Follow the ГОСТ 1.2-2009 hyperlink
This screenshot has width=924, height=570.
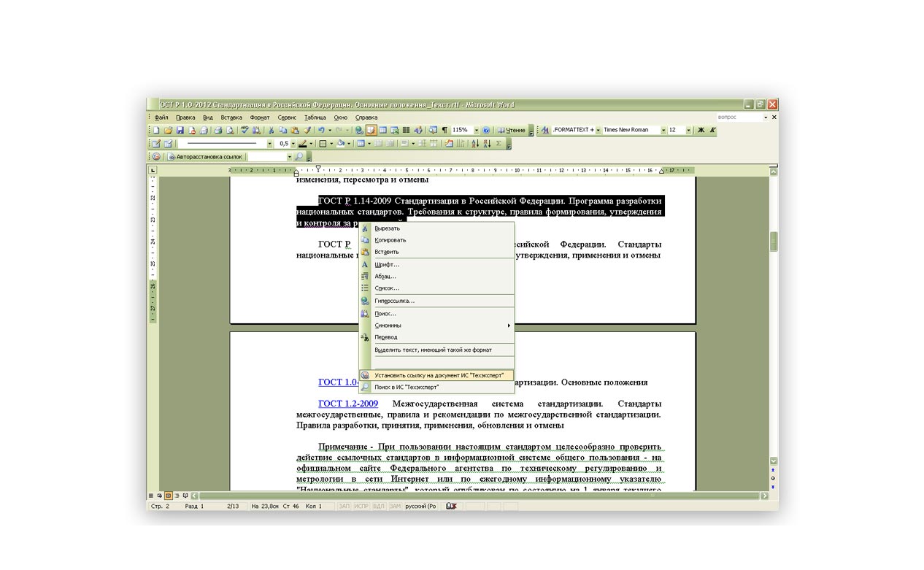(348, 404)
